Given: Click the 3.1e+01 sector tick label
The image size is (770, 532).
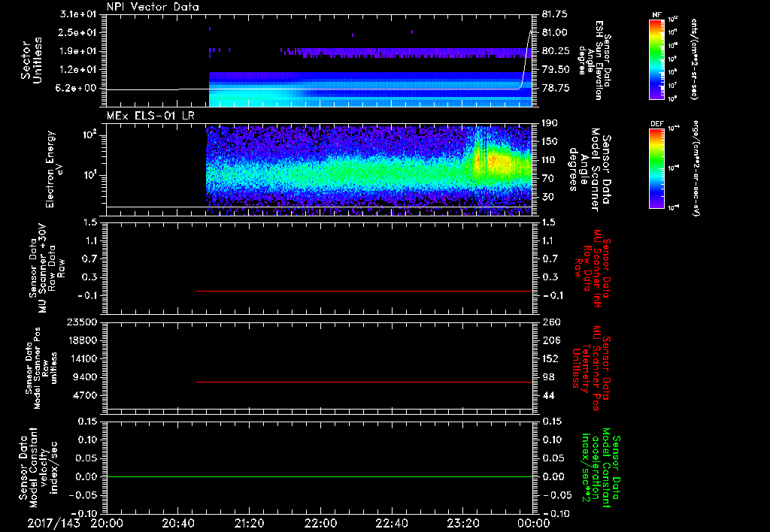Looking at the screenshot, I should (x=78, y=14).
